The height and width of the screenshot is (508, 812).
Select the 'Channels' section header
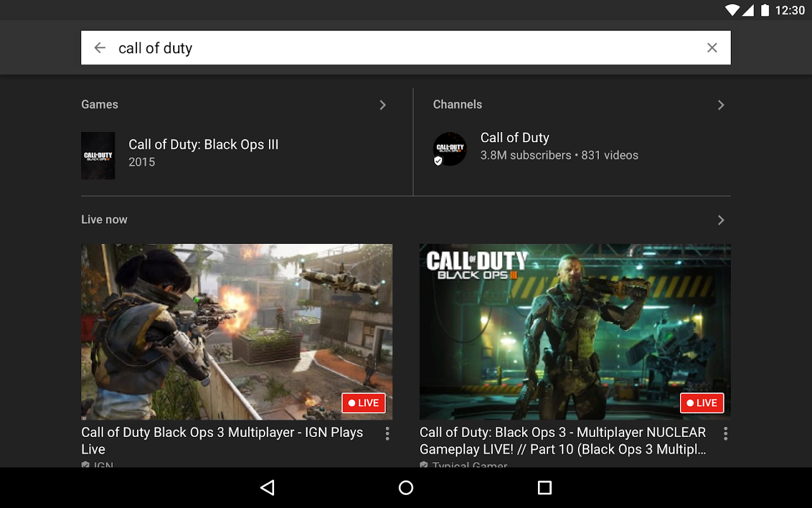coord(457,104)
